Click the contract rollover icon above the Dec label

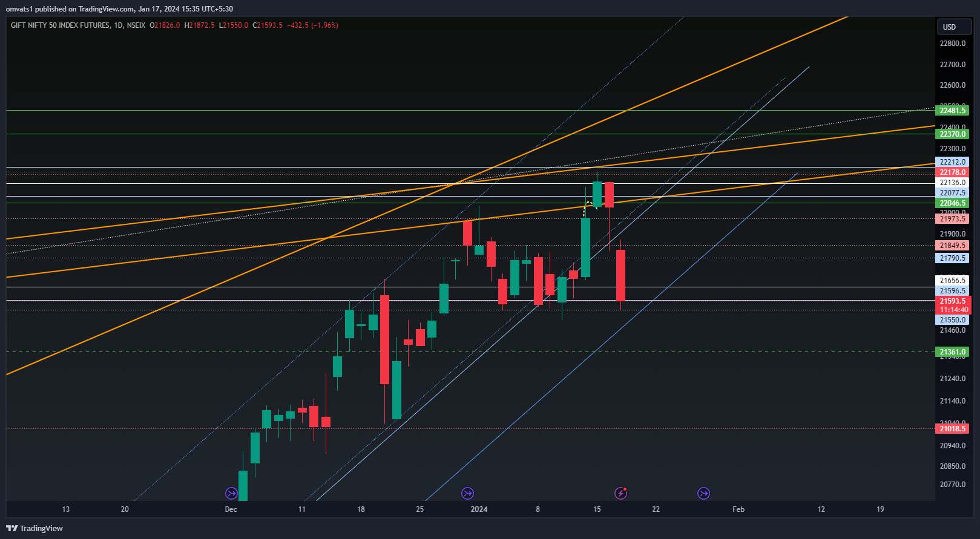point(231,493)
